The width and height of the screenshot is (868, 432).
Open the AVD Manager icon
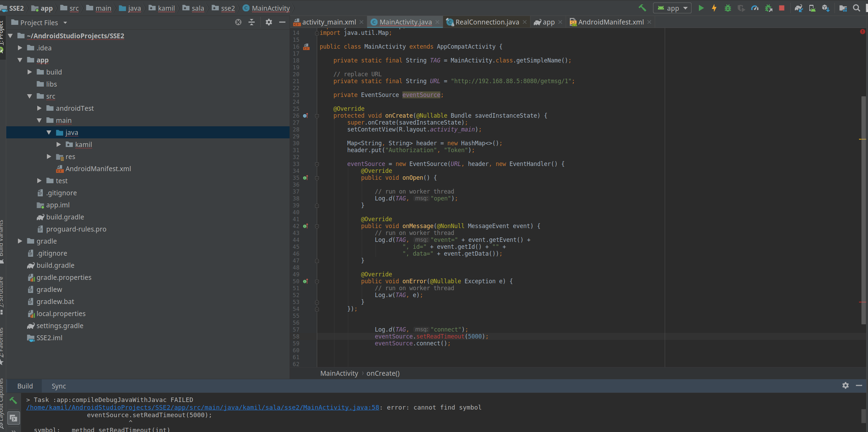[812, 8]
